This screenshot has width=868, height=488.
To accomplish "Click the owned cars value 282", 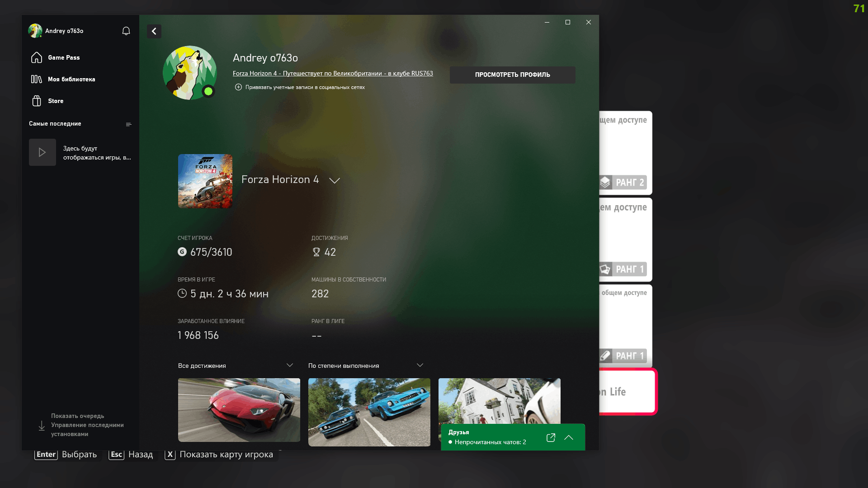I will (x=320, y=294).
